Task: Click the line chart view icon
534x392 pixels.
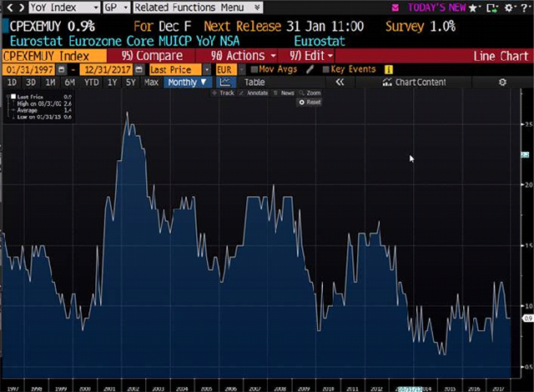Action: [x=225, y=83]
